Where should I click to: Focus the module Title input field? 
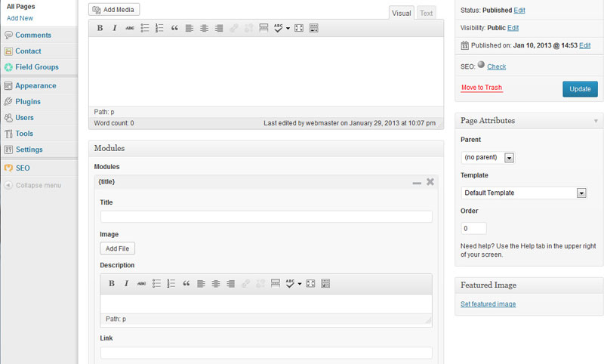267,217
